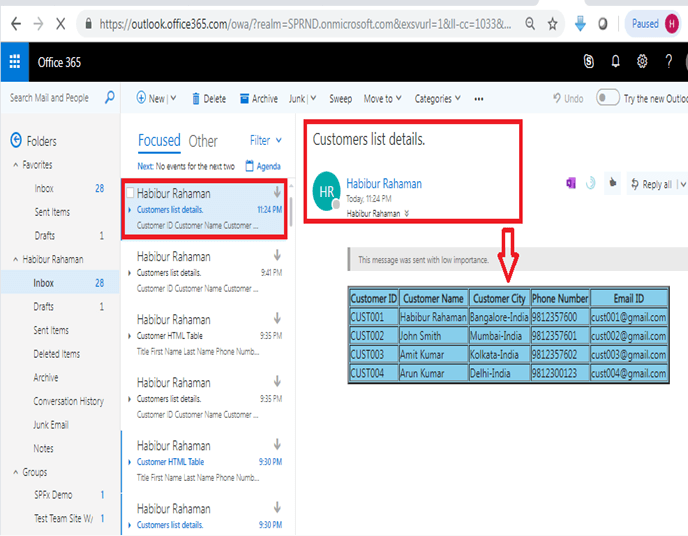Toggle the Try the new Outlook switch
688x536 pixels.
[608, 97]
